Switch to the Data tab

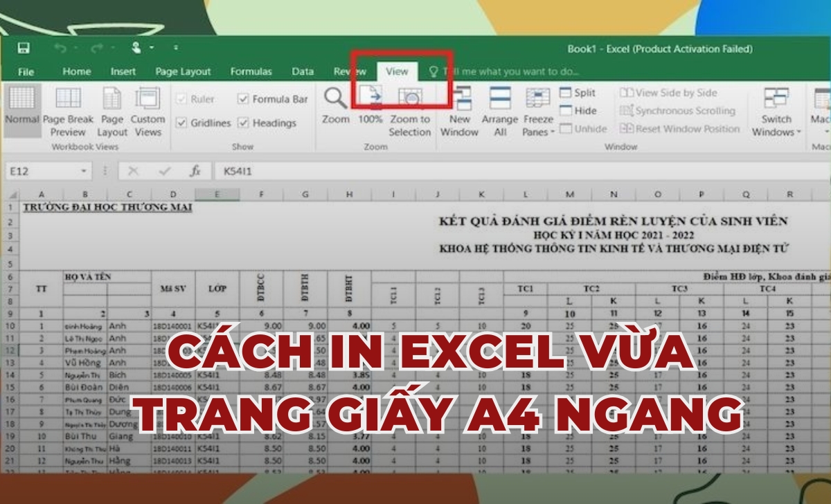[x=303, y=71]
